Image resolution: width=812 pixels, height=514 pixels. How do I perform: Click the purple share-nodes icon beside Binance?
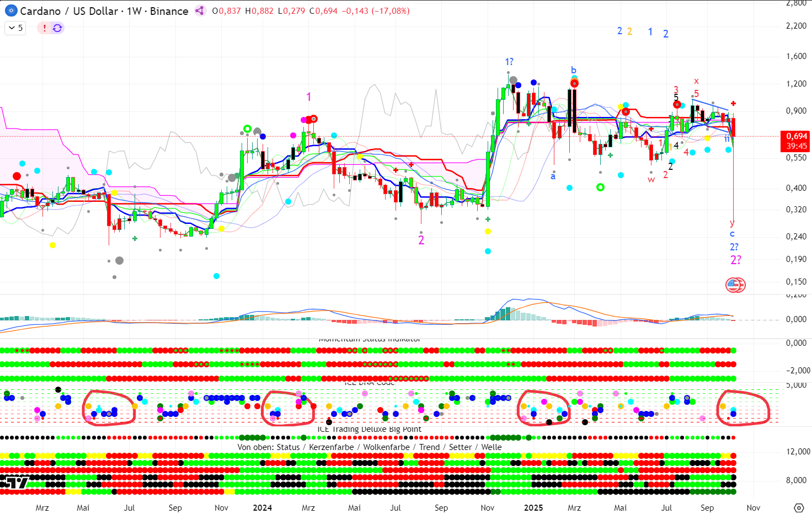click(x=200, y=11)
